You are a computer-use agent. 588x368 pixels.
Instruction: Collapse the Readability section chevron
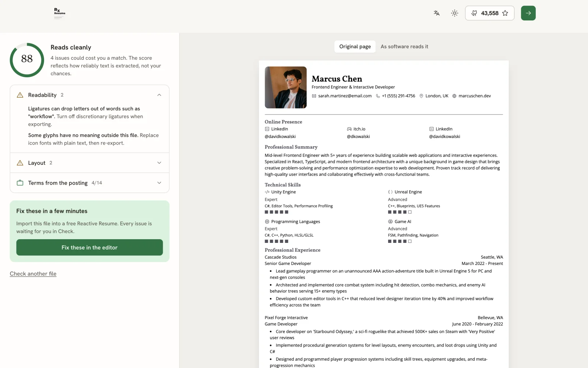pyautogui.click(x=159, y=95)
